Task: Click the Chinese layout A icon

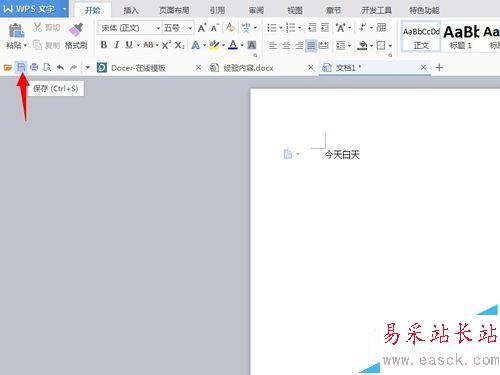Action: pos(341,28)
